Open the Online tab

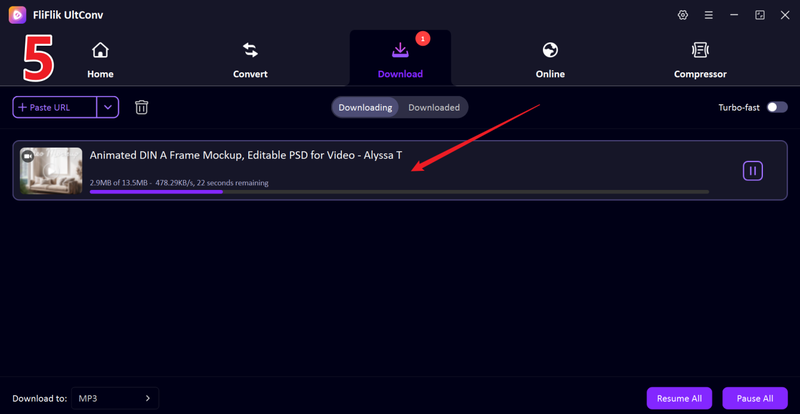pos(550,61)
